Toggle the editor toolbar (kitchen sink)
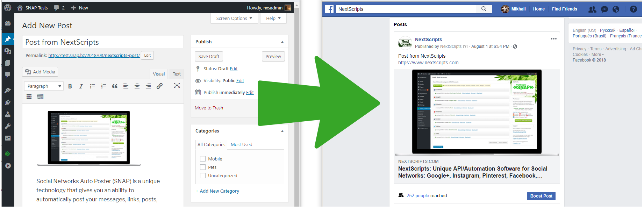 pos(40,97)
